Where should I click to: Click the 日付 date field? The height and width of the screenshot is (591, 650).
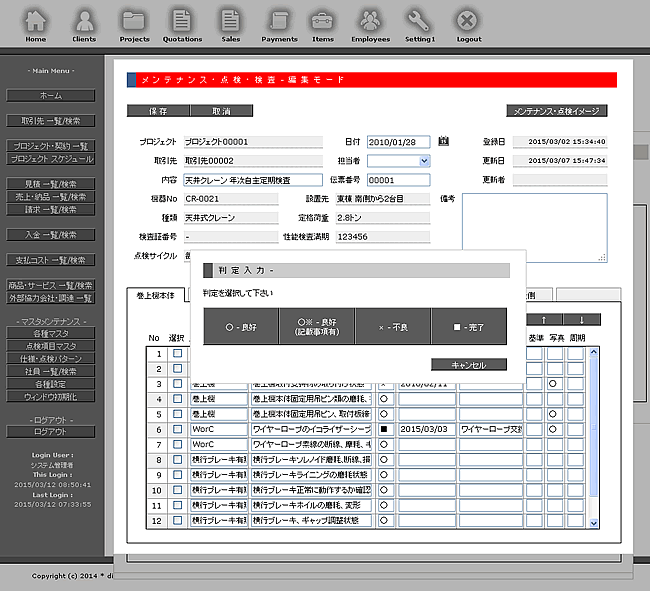coord(399,142)
